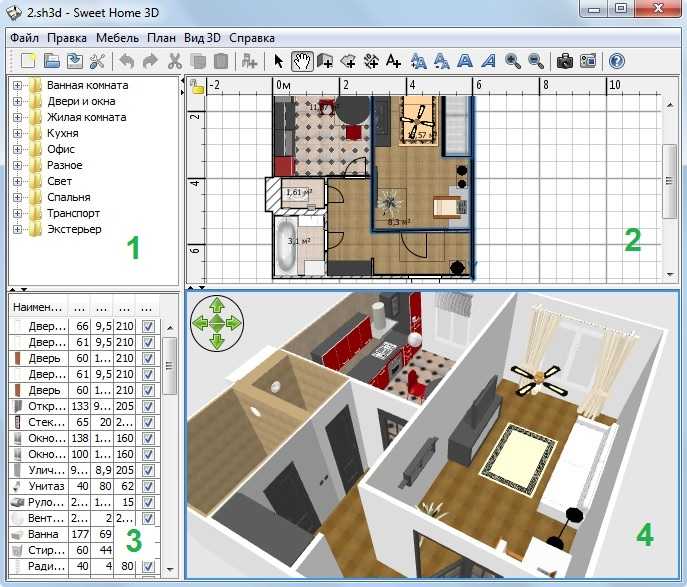Toggle italic text style icon
Viewport: 687px width, 587px height.
click(x=489, y=61)
